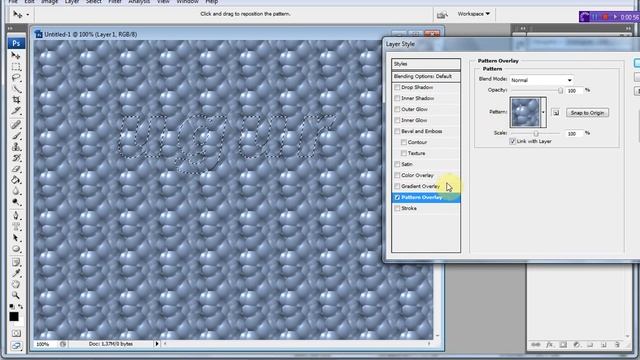Enable the Stroke checkbox
Image resolution: width=640 pixels, height=360 pixels.
pyautogui.click(x=397, y=208)
